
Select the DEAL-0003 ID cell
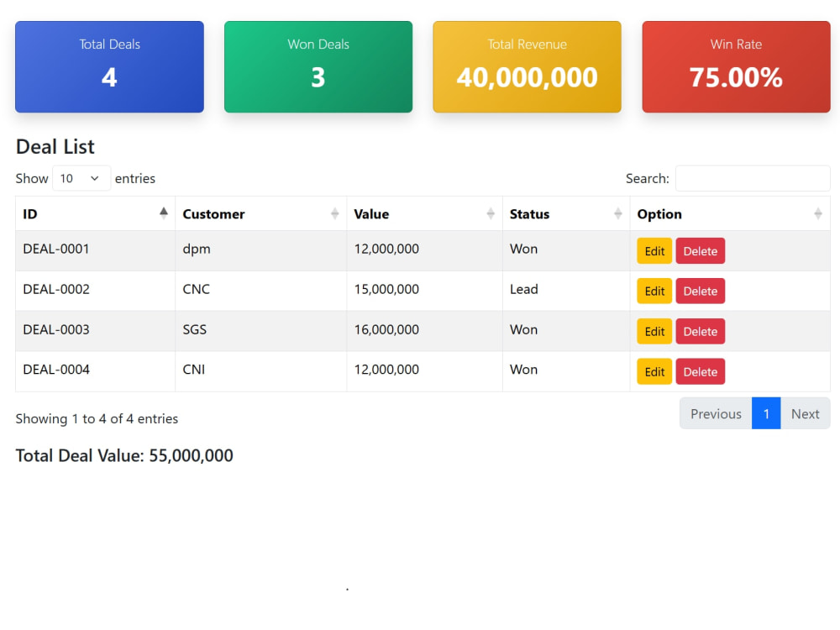click(x=96, y=329)
